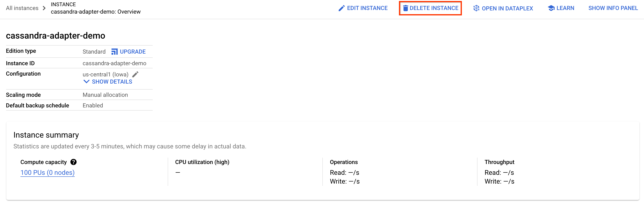Image resolution: width=644 pixels, height=202 pixels.
Task: Toggle the info panel with SHOW INFO PANEL
Action: pos(613,8)
